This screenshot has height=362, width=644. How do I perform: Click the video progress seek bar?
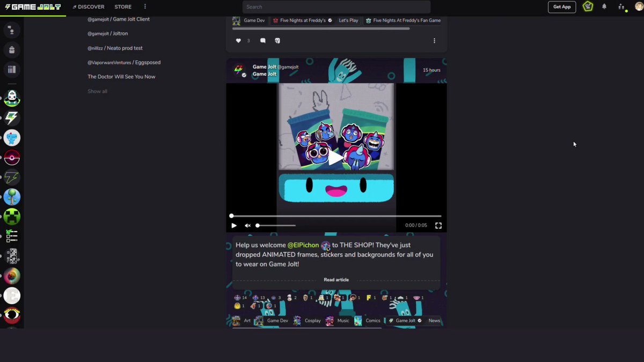[x=336, y=216]
